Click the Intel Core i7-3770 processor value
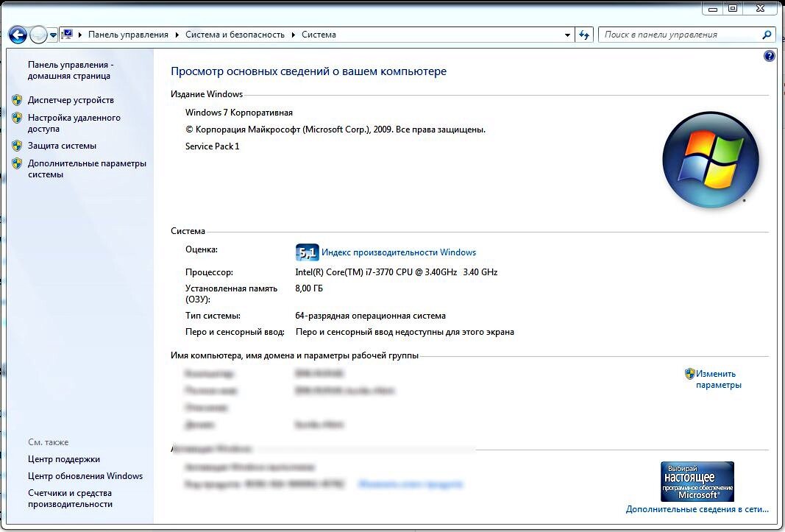This screenshot has width=785, height=532. [397, 272]
